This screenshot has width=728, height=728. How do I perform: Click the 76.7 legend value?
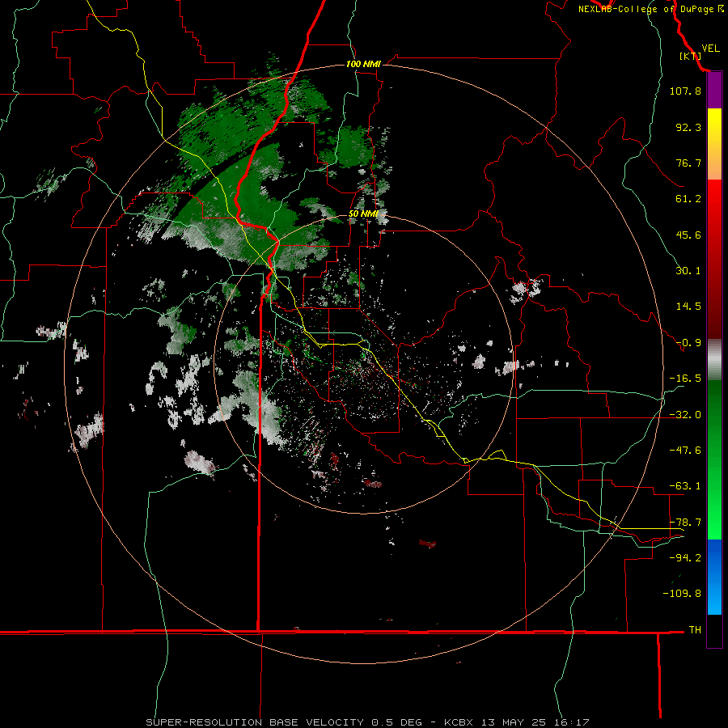click(x=688, y=163)
